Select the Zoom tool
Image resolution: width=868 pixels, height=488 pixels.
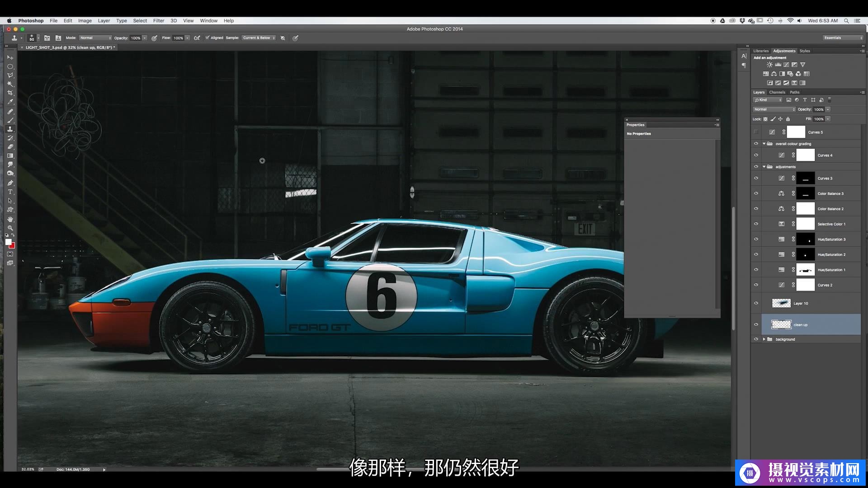tap(10, 228)
